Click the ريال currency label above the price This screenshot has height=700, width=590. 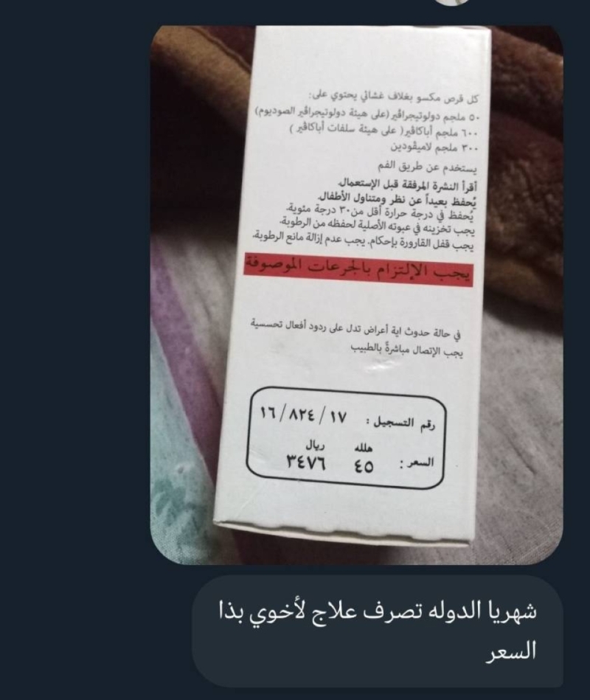click(315, 445)
